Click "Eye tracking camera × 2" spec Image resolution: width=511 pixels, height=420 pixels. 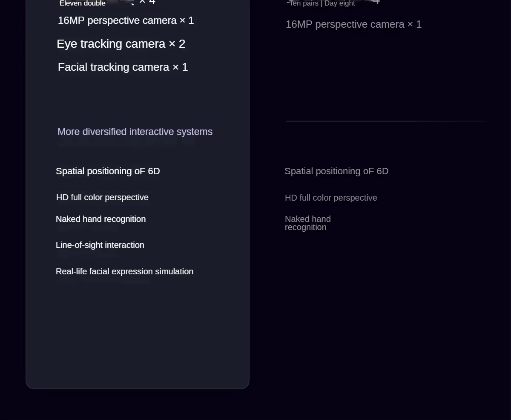coord(121,44)
